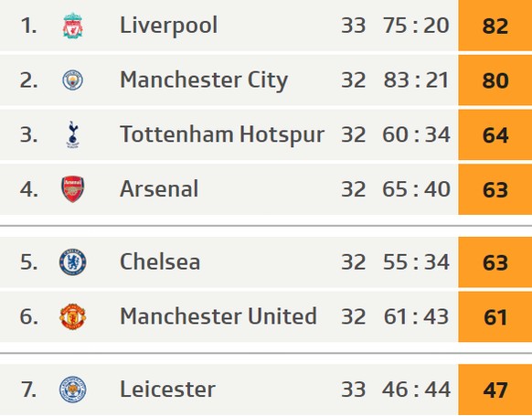
Task: Click Manchester City's 80 points cell
Action: pyautogui.click(x=495, y=80)
